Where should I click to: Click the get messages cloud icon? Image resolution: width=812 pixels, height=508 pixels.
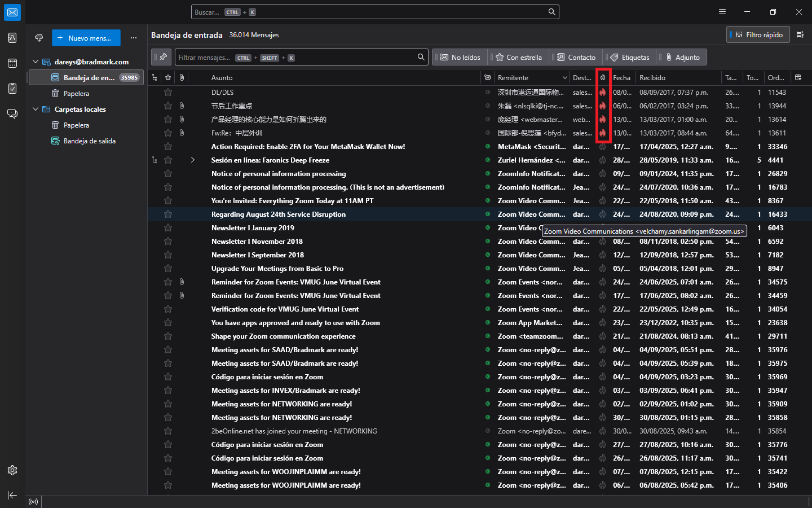[39, 38]
